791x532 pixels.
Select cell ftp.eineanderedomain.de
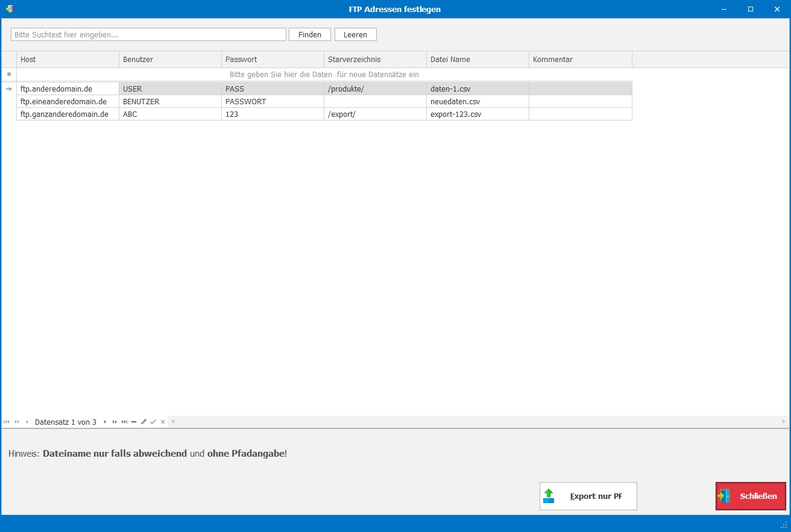[x=68, y=101]
